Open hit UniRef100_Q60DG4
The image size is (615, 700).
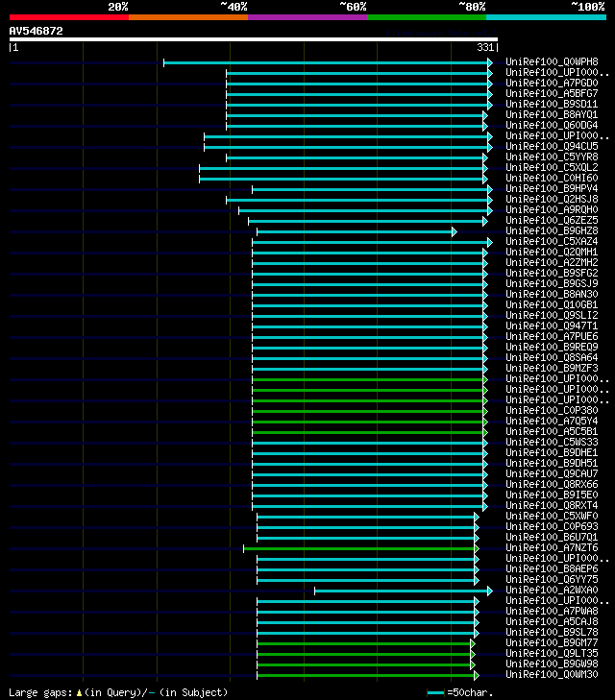click(x=552, y=125)
